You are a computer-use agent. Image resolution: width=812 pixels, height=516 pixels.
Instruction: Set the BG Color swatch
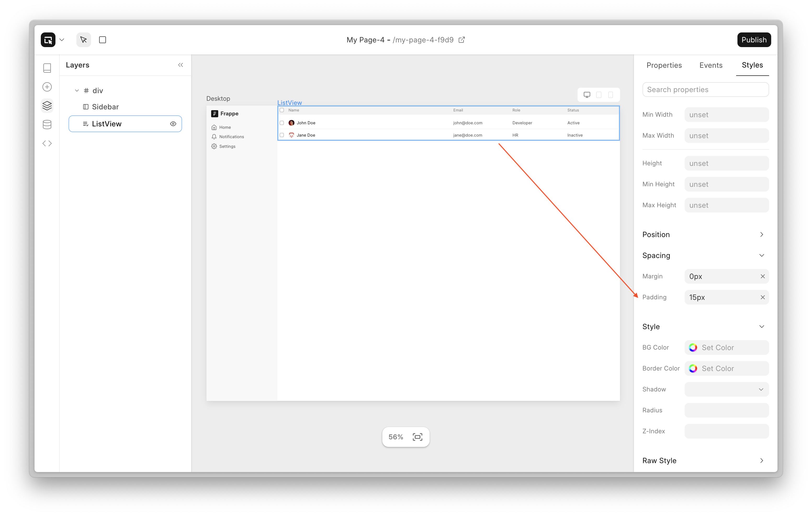[693, 347]
